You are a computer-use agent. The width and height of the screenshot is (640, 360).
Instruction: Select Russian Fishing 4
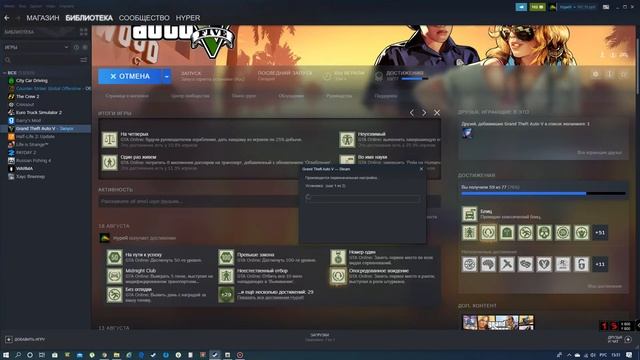point(33,160)
